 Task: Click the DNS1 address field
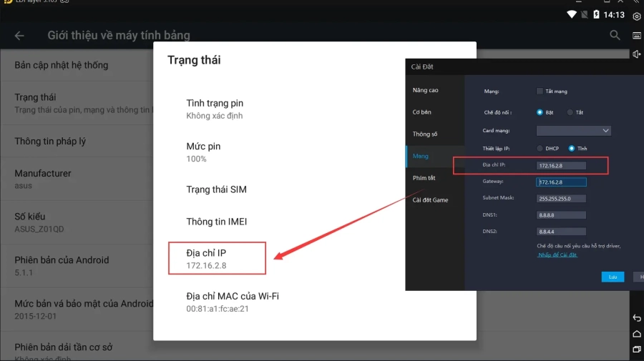click(561, 215)
